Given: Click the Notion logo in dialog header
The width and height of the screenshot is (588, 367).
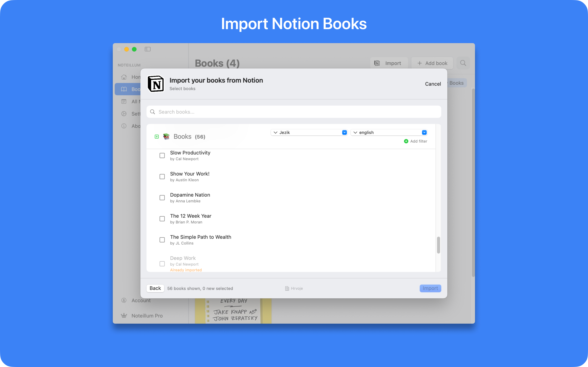Looking at the screenshot, I should click(156, 84).
